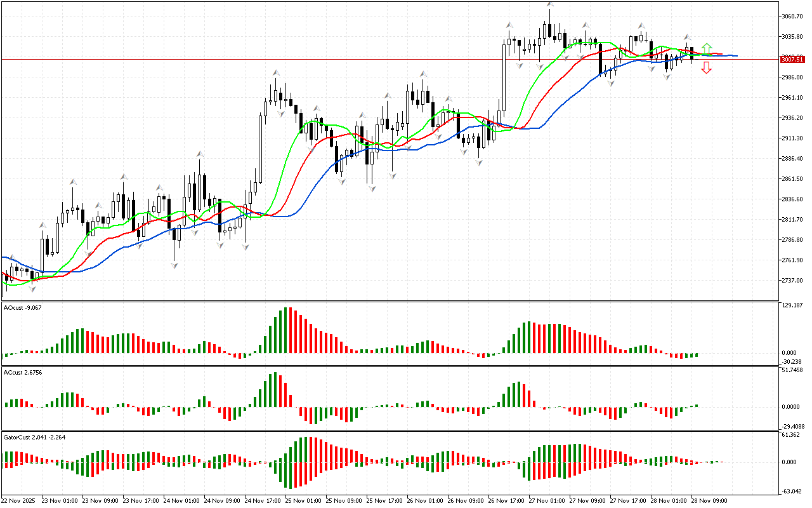Click the 2737.00 price scale label
The image size is (812, 508).
(792, 281)
